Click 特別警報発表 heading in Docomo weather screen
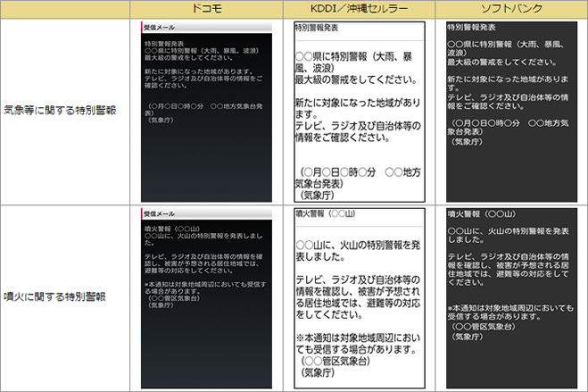588x392 pixels. 164,44
